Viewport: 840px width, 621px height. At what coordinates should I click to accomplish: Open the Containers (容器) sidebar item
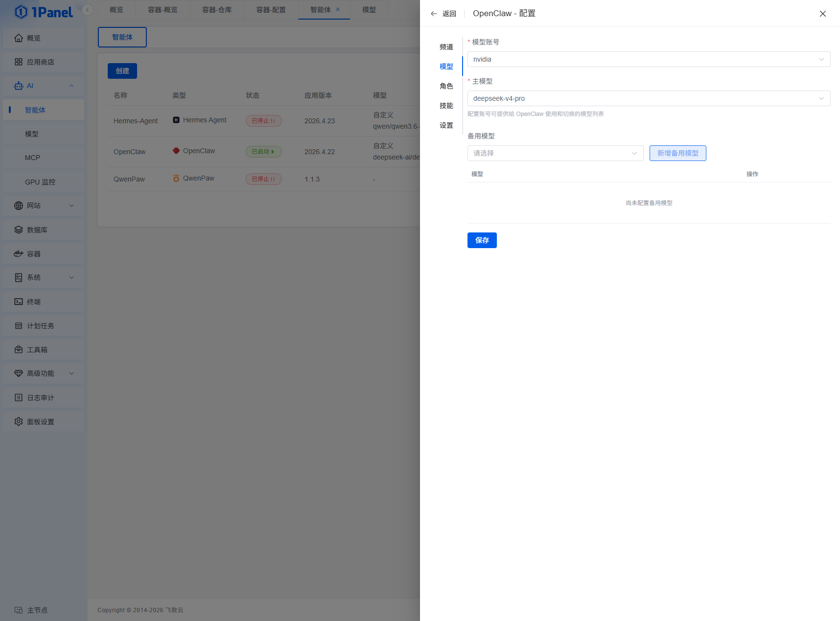coord(34,254)
